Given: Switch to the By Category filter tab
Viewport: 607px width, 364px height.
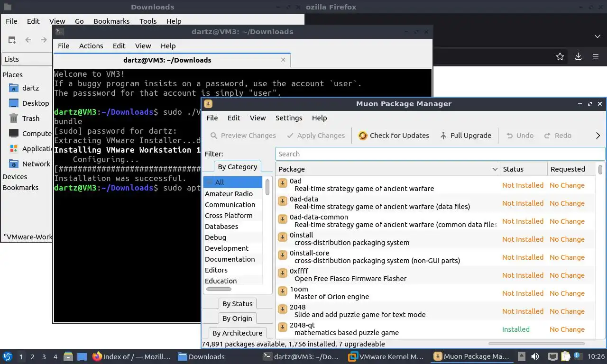Looking at the screenshot, I should point(237,167).
